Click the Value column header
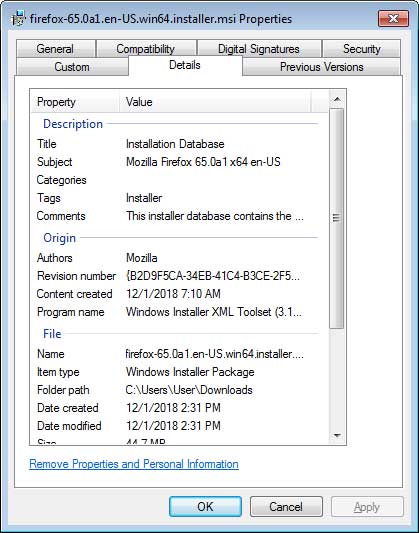Screen dimensions: 419x533 click(215, 102)
